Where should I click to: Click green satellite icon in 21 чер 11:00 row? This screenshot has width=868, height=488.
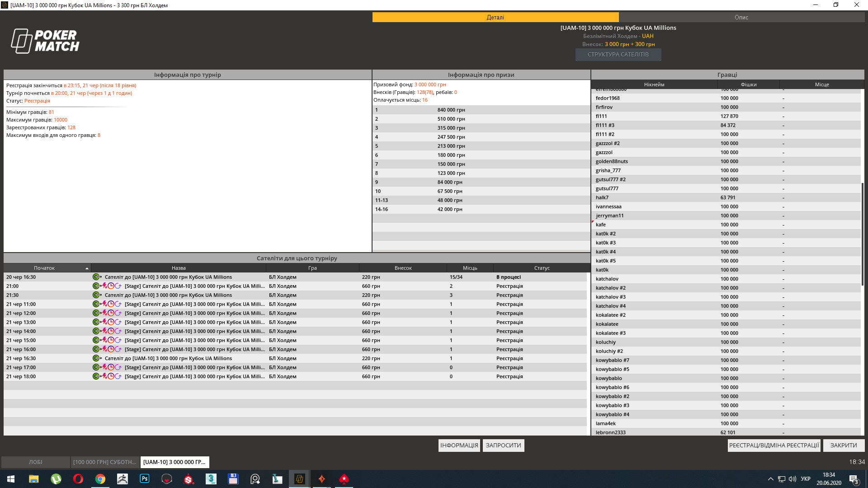point(97,304)
